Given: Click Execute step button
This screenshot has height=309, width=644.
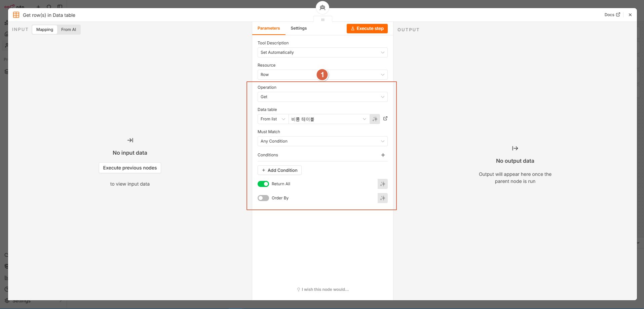Looking at the screenshot, I should [x=367, y=29].
